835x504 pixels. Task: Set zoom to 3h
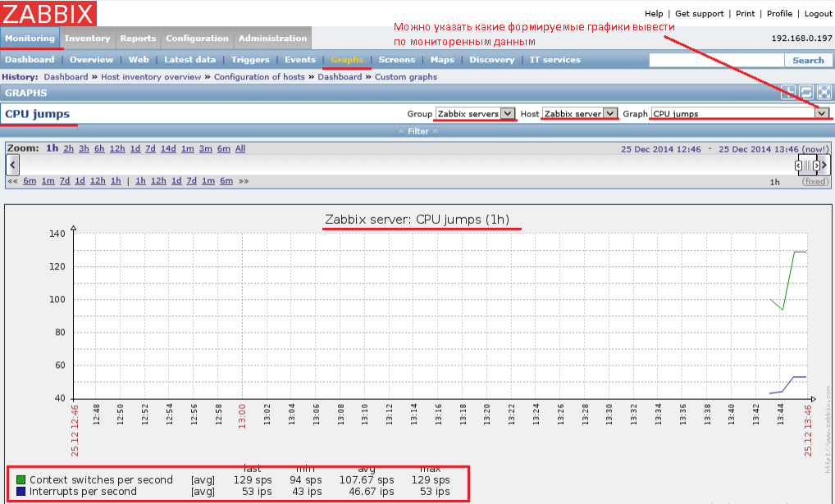(x=84, y=148)
